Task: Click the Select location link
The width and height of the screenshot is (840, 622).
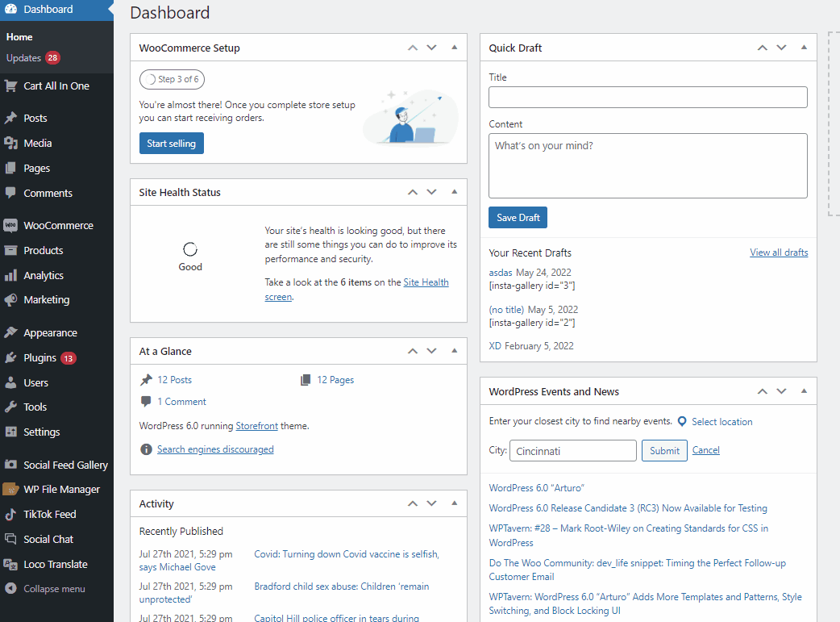Action: click(722, 421)
